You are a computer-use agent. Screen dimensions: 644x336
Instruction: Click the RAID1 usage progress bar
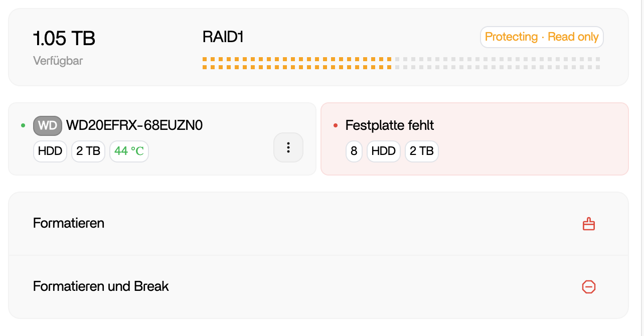pos(401,63)
